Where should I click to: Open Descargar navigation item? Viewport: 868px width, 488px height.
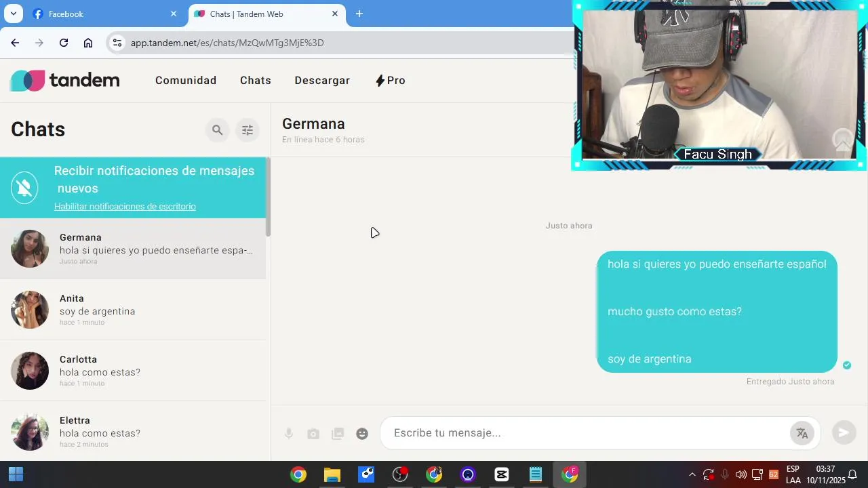322,81
